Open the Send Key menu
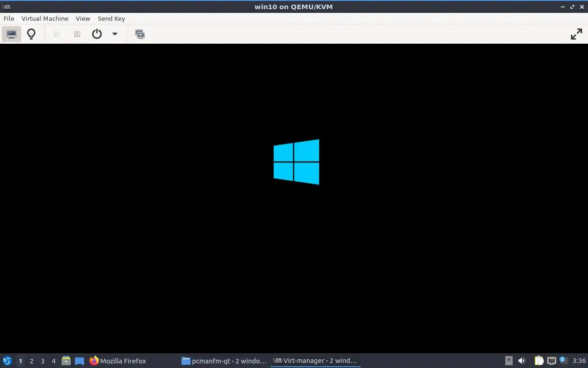588x368 pixels. [111, 18]
